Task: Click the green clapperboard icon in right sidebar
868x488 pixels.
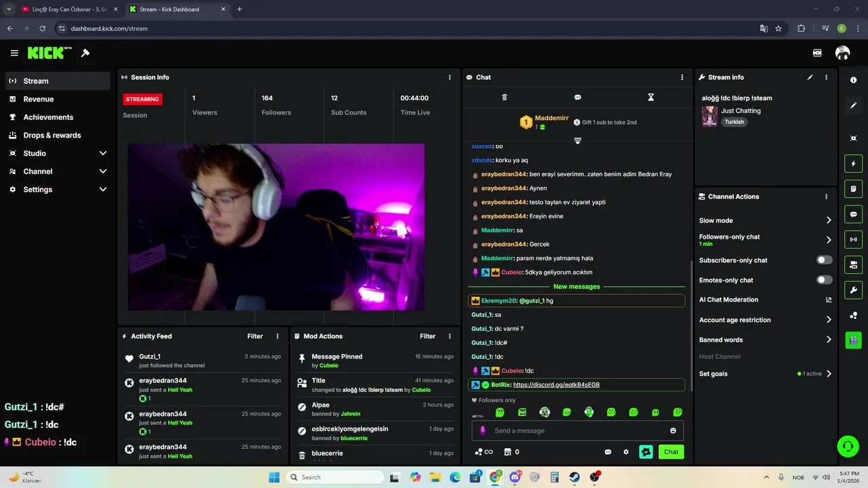Action: (x=853, y=340)
